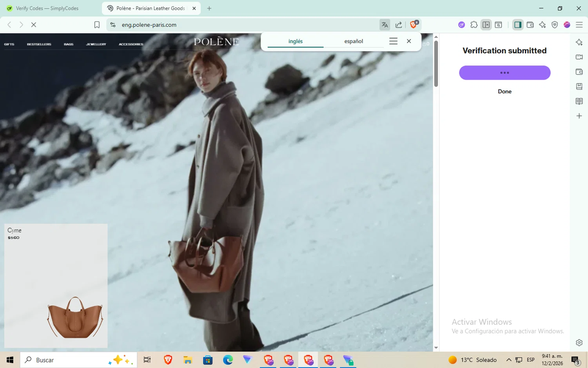
Task: Open Microsoft Edge from the taskbar
Action: pos(228,360)
